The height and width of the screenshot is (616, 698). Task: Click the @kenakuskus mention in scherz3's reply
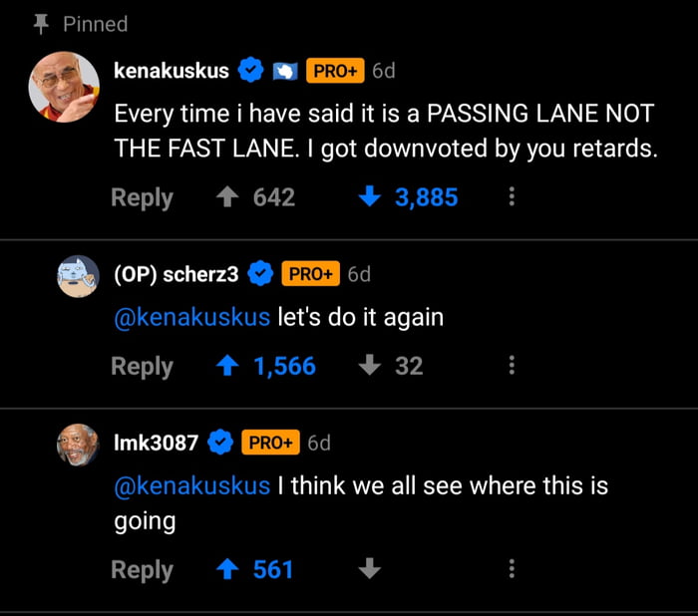(x=191, y=318)
